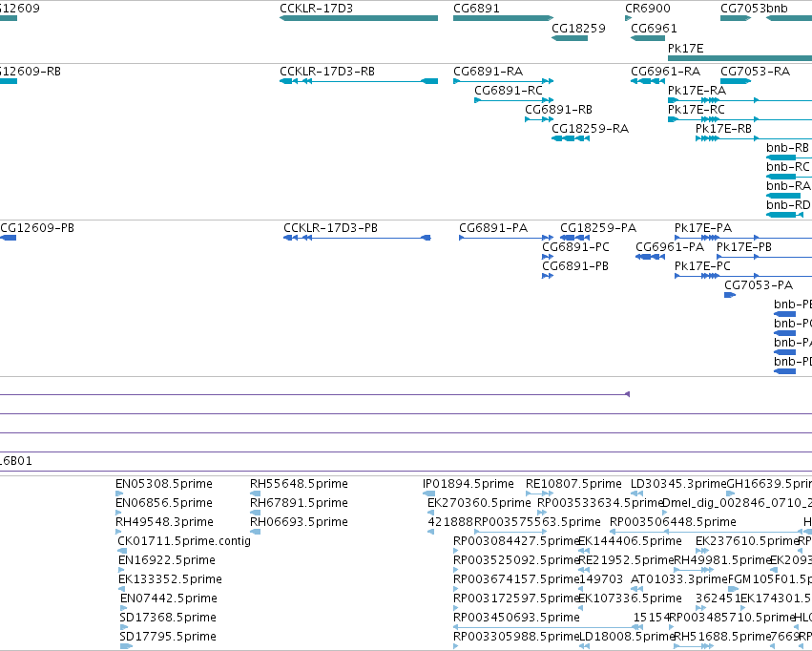The height and width of the screenshot is (651, 812).
Task: Select protein CG18259-PA
Action: 574,238
